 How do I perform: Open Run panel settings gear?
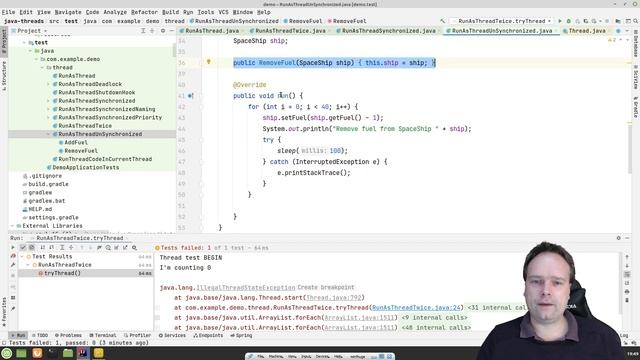[618, 238]
